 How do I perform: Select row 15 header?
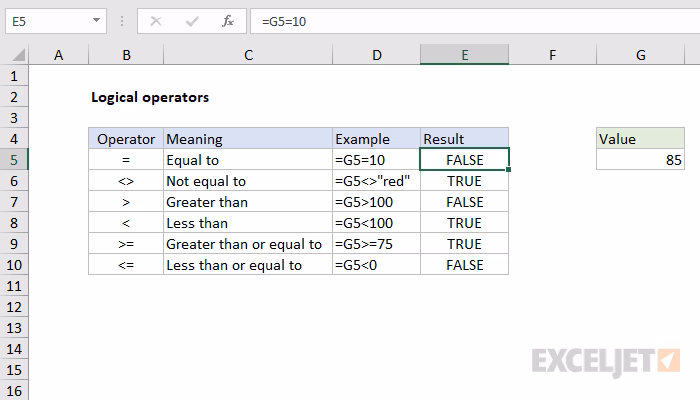[x=14, y=370]
